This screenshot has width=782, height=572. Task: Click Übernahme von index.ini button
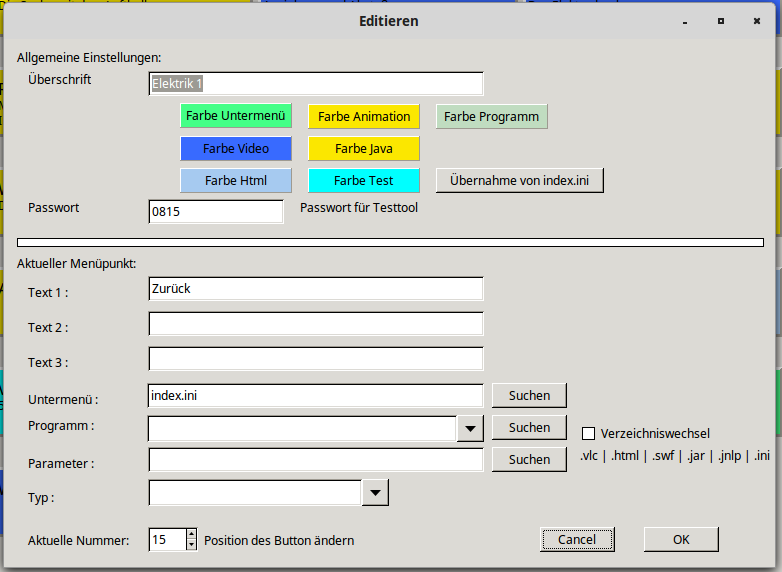pyautogui.click(x=519, y=180)
